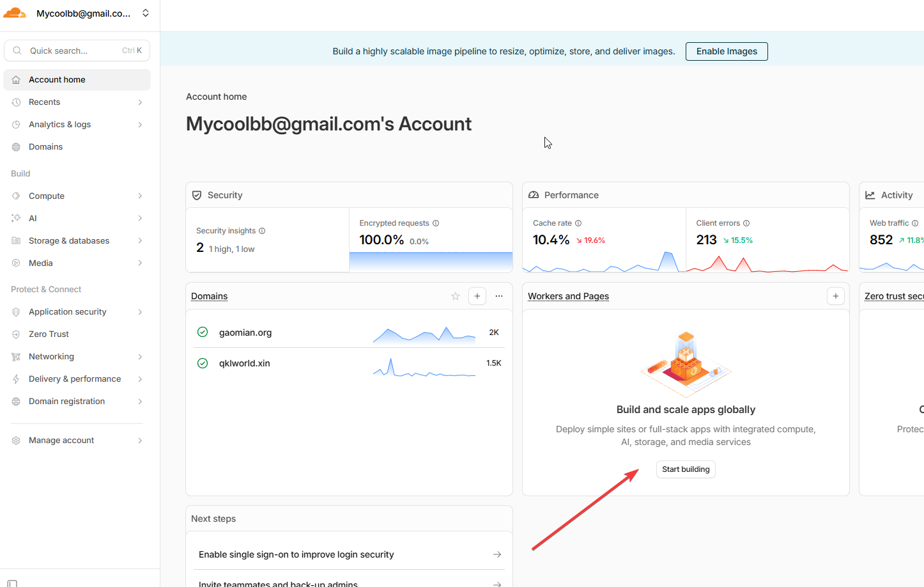The image size is (924, 587).
Task: Click the Enable Images button
Action: [x=727, y=51]
